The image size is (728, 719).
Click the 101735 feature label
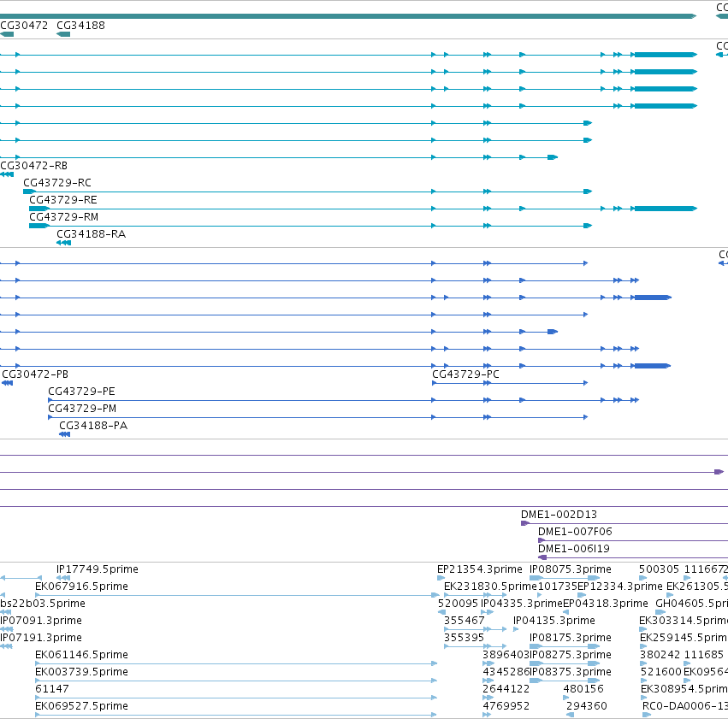(558, 586)
